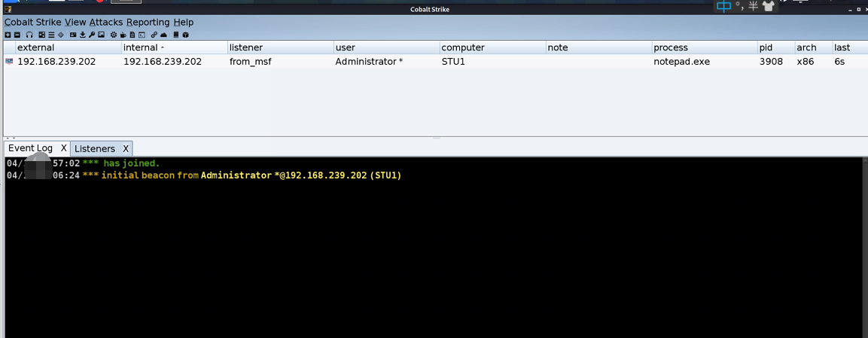Sort by the external column header
Image resolution: width=868 pixels, height=338 pixels.
coord(68,47)
